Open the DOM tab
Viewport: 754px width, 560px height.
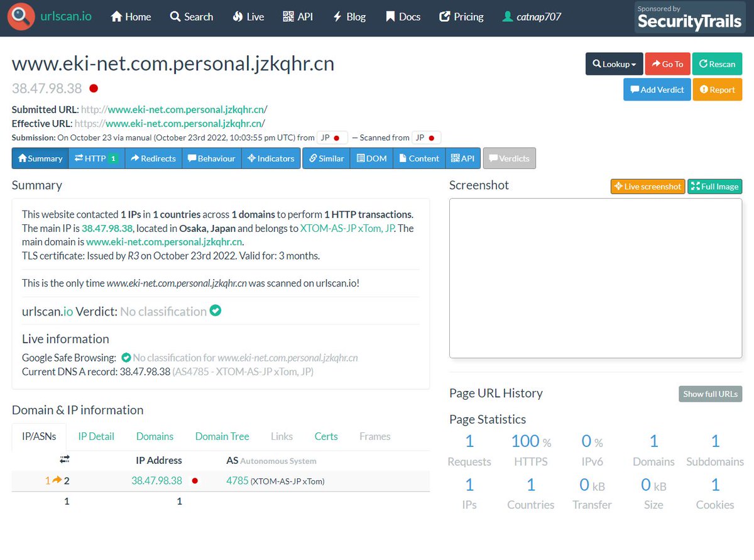[x=371, y=158]
